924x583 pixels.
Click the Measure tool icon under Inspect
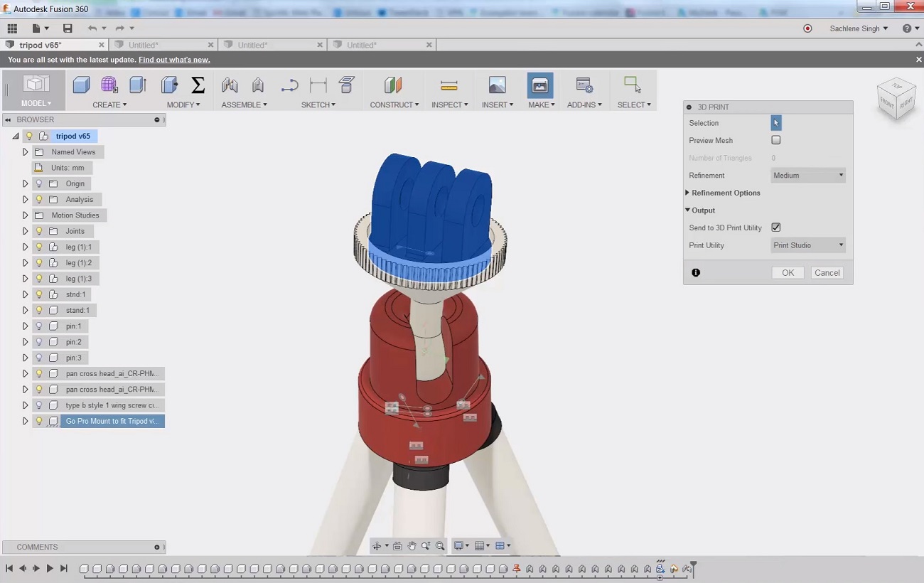point(449,85)
